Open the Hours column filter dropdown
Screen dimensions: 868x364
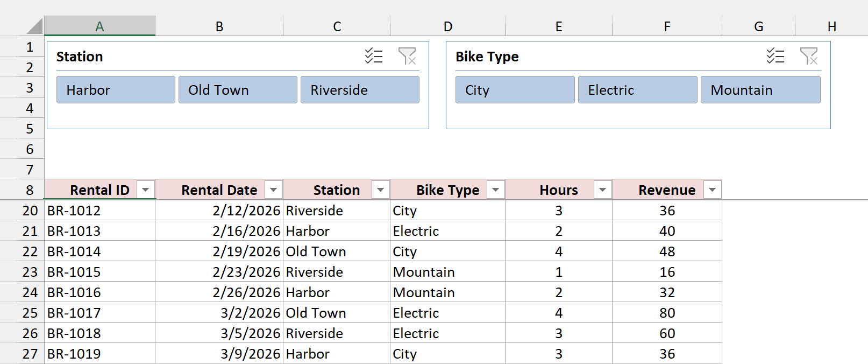pyautogui.click(x=603, y=190)
